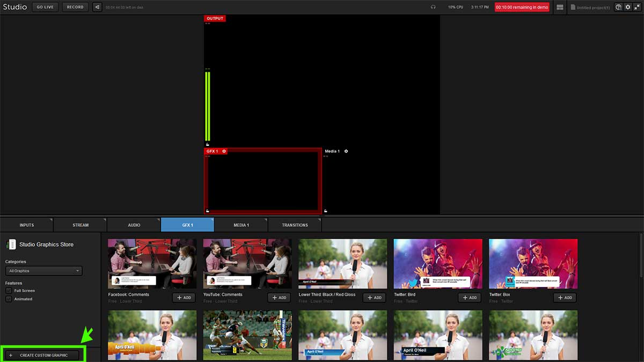The width and height of the screenshot is (644, 362).
Task: Open the settings gear in top bar
Action: 628,7
